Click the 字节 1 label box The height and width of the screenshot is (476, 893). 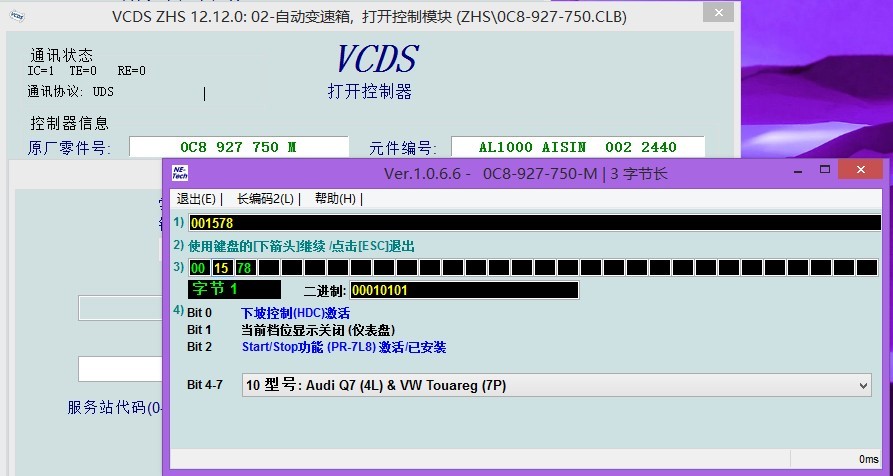point(234,289)
